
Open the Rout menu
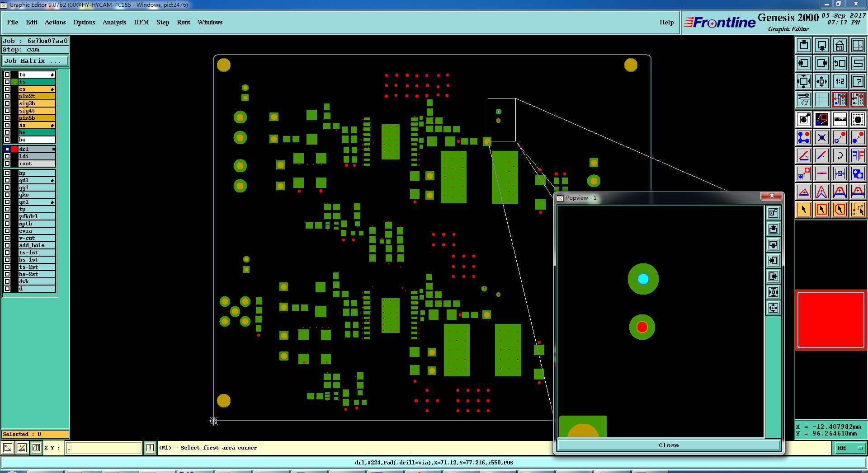(184, 22)
